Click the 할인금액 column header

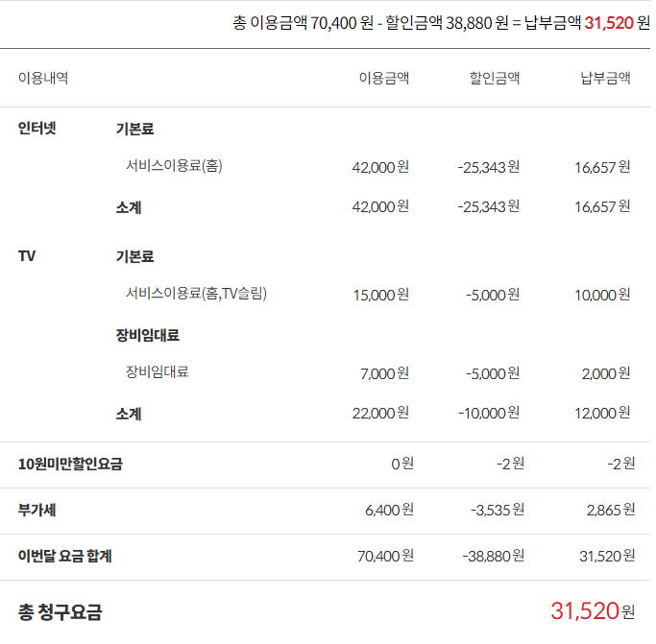495,79
